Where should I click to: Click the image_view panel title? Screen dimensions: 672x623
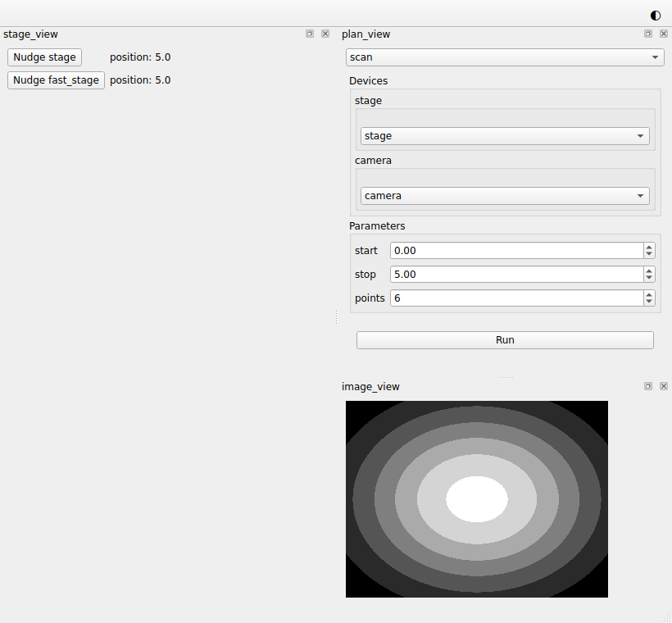[x=370, y=387]
